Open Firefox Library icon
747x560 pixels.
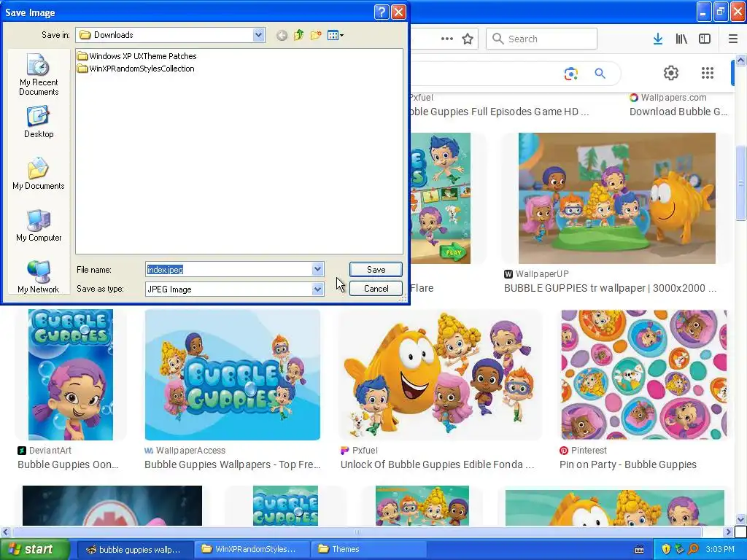point(681,39)
